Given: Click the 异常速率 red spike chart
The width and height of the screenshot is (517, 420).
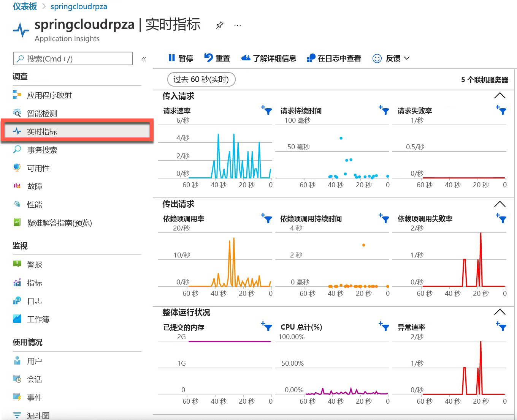Looking at the screenshot, I should [464, 368].
